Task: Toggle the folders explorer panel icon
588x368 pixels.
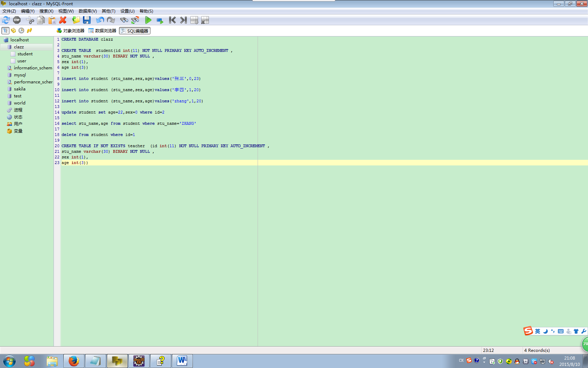Action: (14, 31)
